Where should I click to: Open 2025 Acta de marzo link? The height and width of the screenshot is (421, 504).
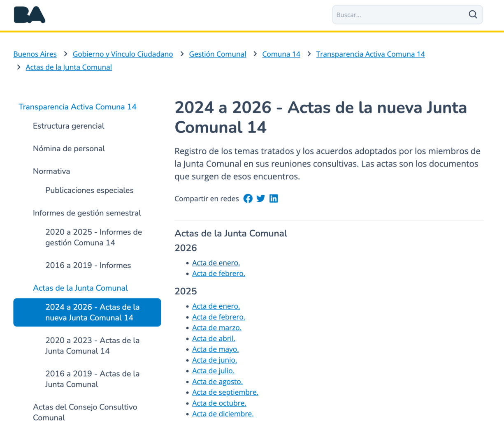[216, 328]
